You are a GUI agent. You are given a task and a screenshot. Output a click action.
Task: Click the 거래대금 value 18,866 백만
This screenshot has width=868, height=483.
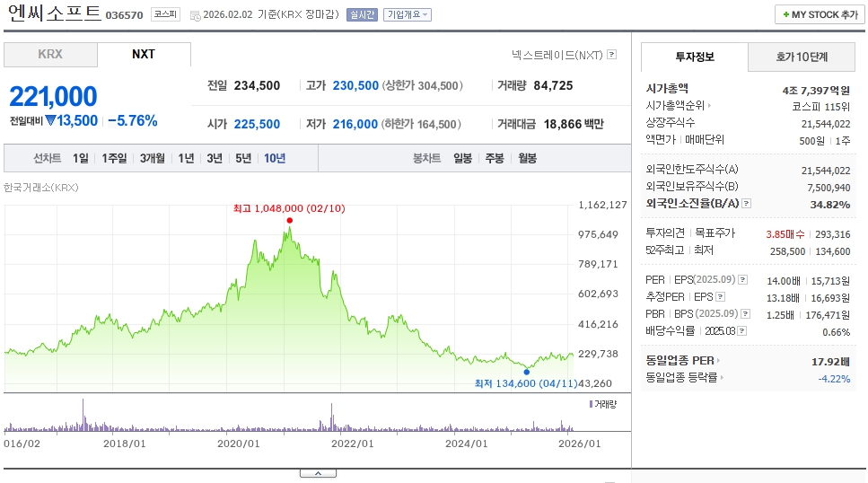click(x=574, y=125)
